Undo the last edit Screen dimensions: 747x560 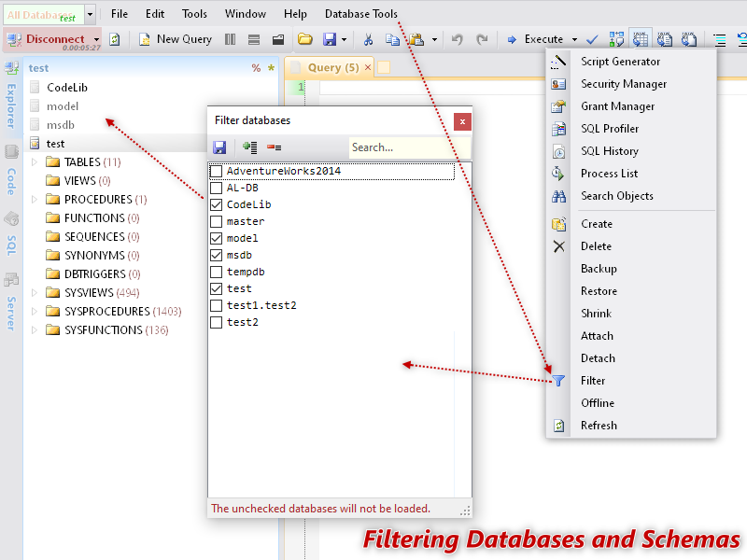[x=457, y=39]
